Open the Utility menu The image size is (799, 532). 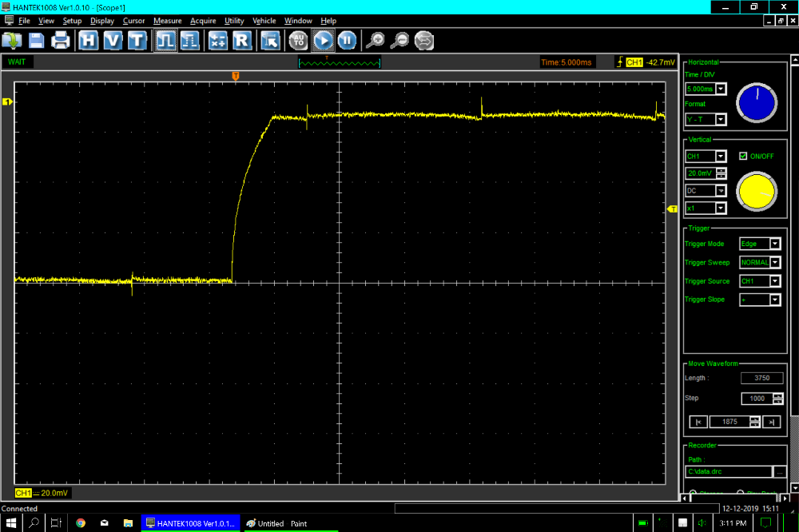[x=234, y=21]
